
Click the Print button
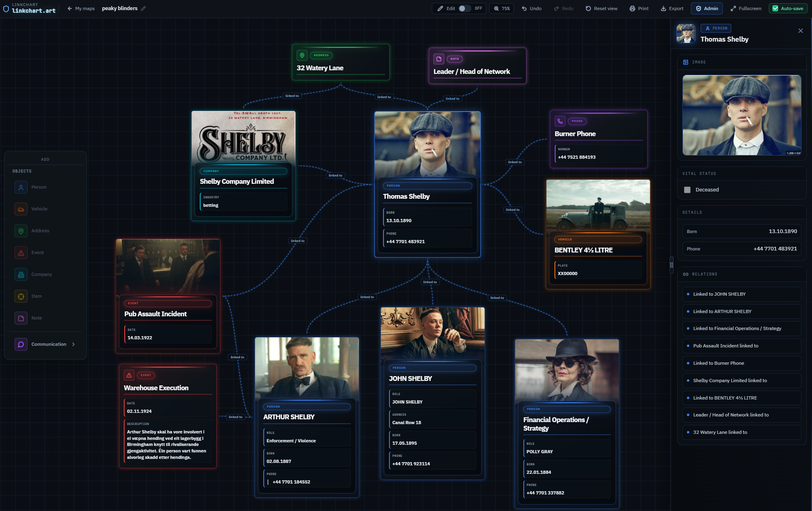point(639,8)
